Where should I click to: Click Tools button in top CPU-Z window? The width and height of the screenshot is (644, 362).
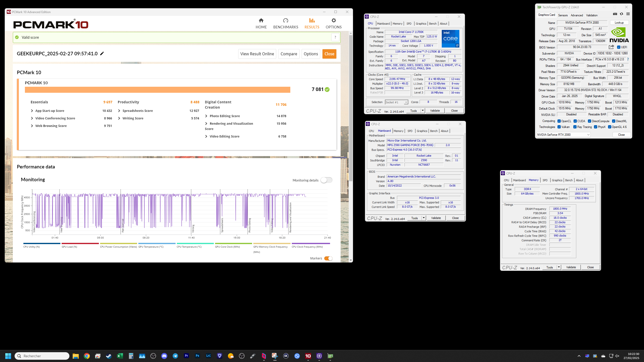[x=413, y=111]
